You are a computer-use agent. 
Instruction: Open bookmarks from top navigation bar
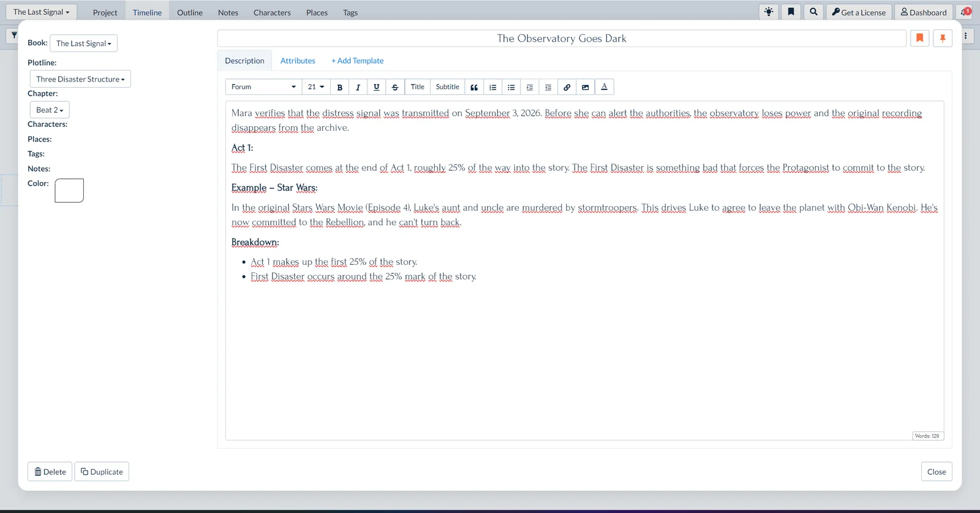(x=791, y=12)
